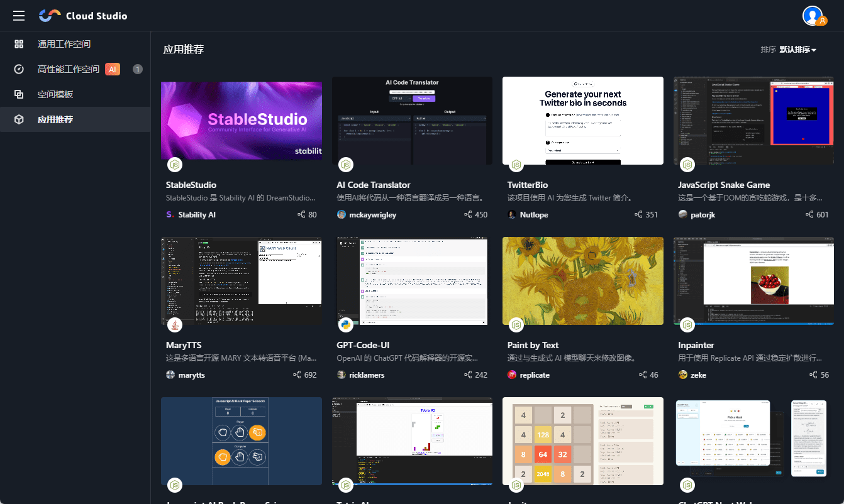Click the fork count 46
This screenshot has height=504, width=844.
[x=654, y=375]
